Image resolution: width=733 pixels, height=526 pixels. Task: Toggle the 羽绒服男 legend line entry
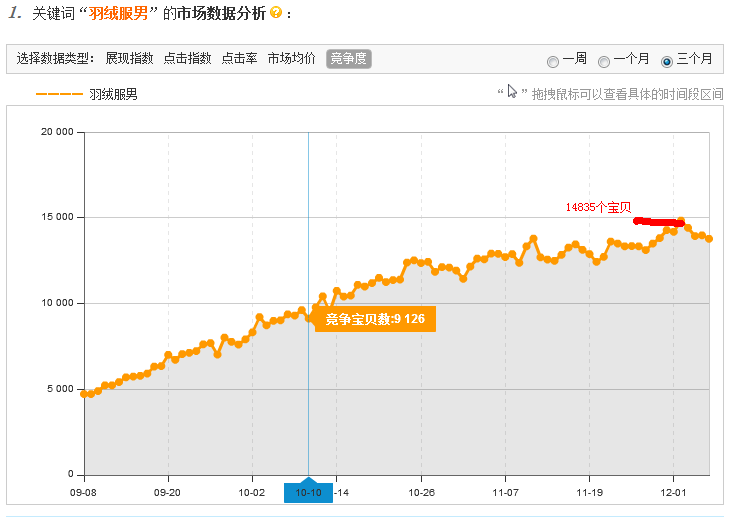click(x=86, y=94)
